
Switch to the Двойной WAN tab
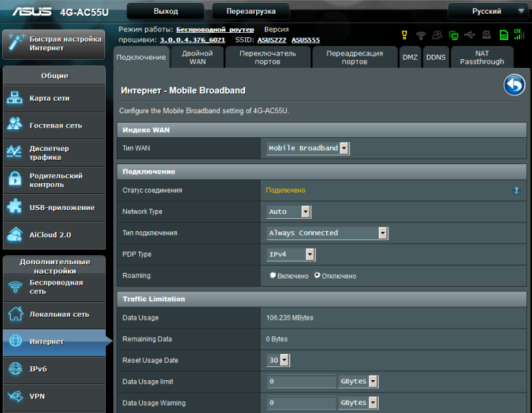[x=198, y=58]
